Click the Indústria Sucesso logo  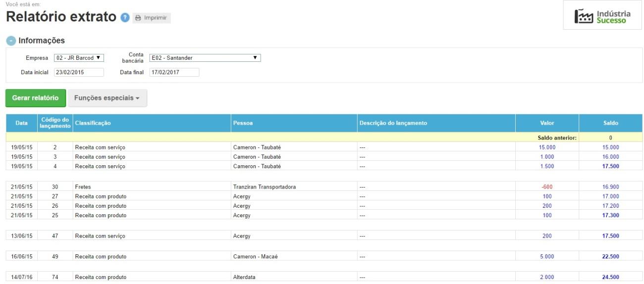602,16
